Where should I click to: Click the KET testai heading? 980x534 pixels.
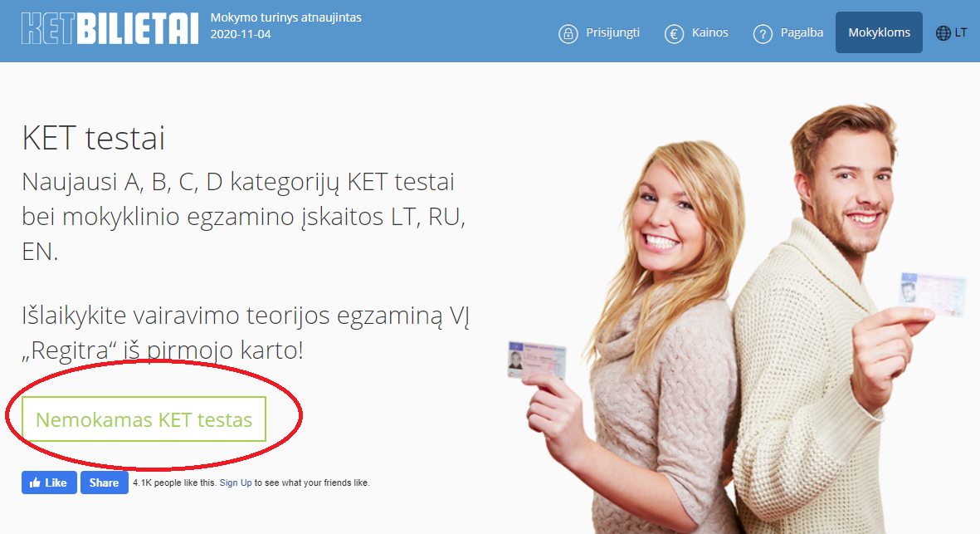coord(94,139)
